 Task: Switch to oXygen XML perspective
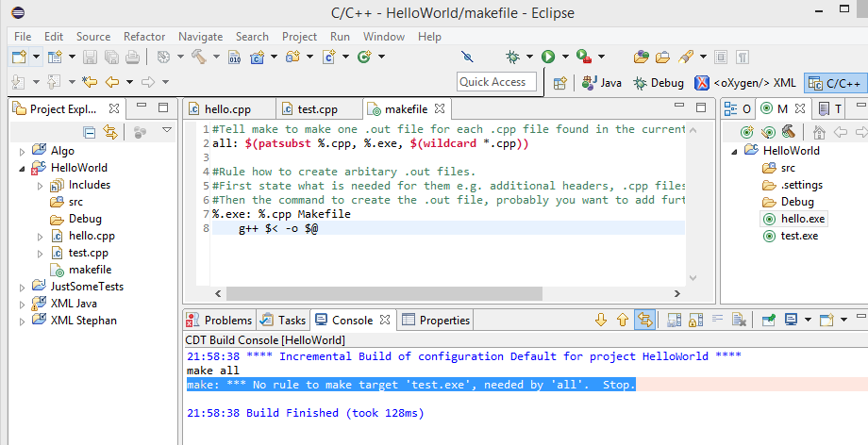pos(745,83)
